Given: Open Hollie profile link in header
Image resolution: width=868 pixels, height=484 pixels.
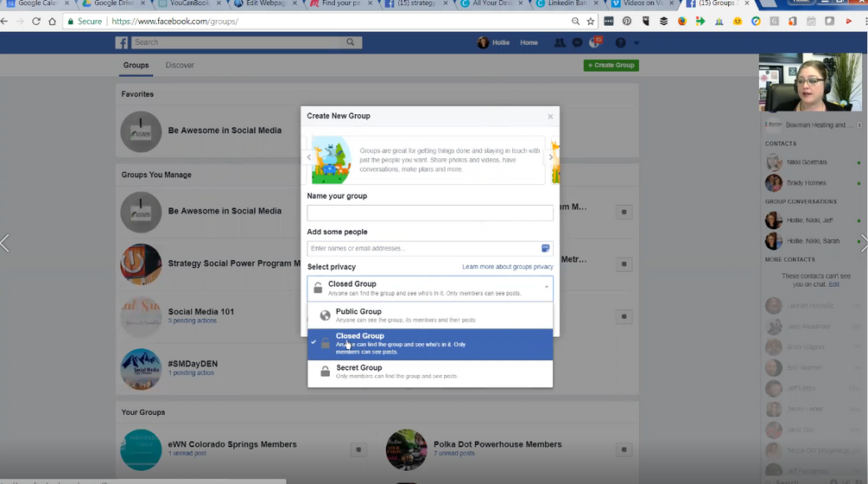Looking at the screenshot, I should 494,42.
